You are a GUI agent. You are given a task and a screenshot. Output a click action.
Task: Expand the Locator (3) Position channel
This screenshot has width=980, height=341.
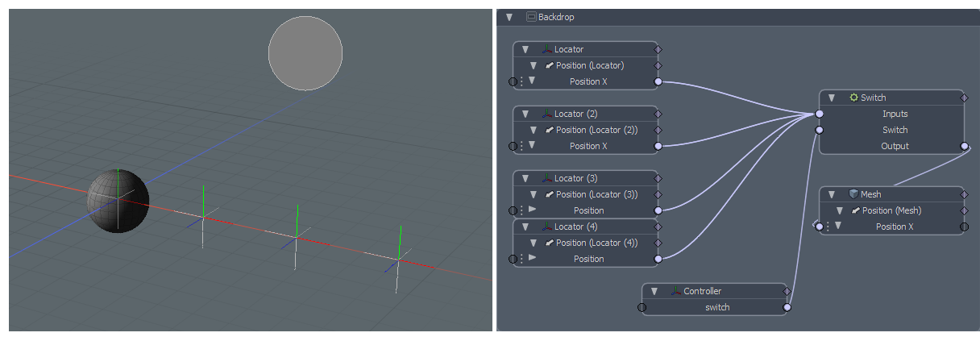(x=532, y=210)
